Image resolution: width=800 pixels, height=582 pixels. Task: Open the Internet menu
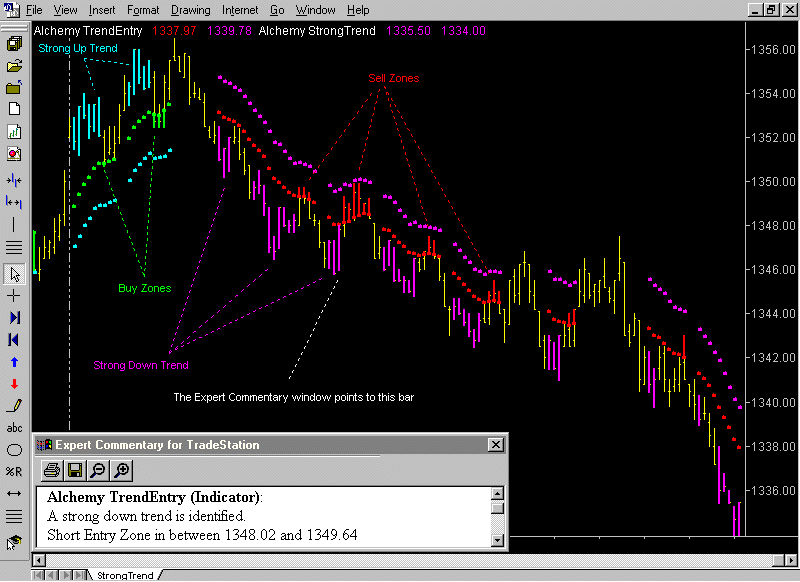tap(240, 10)
